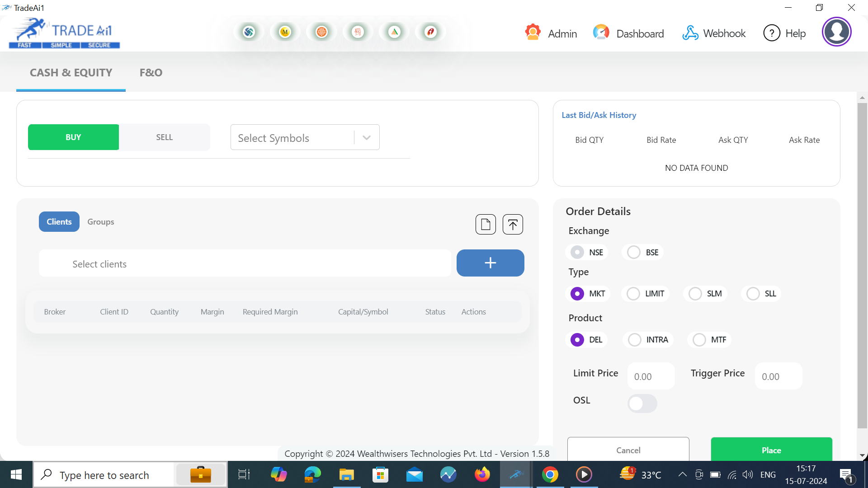
Task: Open the orange mandala broker icon
Action: coord(321,32)
